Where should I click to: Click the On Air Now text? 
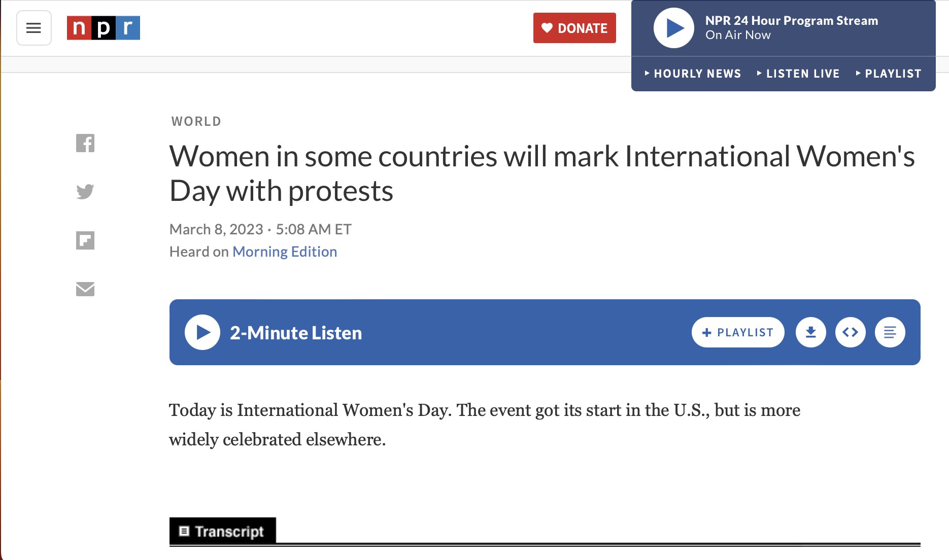[x=738, y=35]
